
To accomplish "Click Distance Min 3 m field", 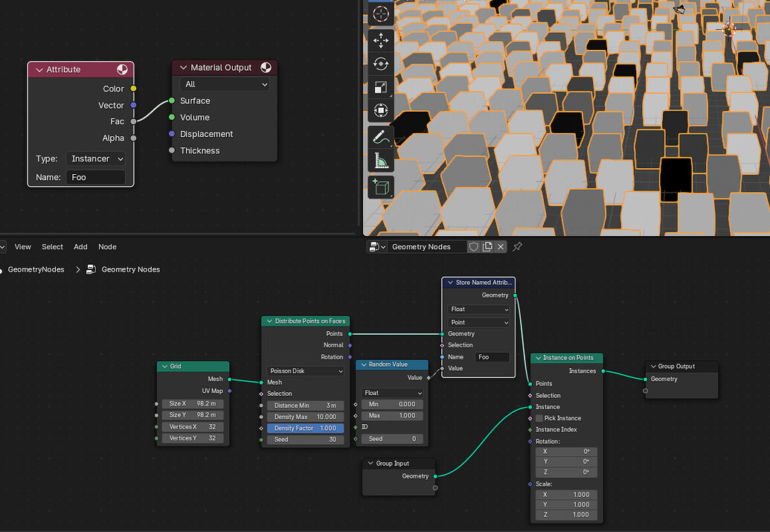I will coord(305,406).
